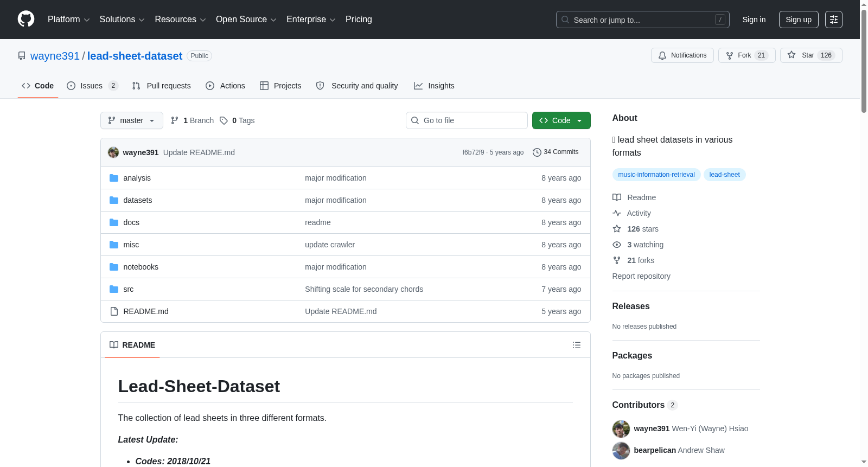The width and height of the screenshot is (868, 467).
Task: Open the GitHub home logo
Action: coord(26,20)
